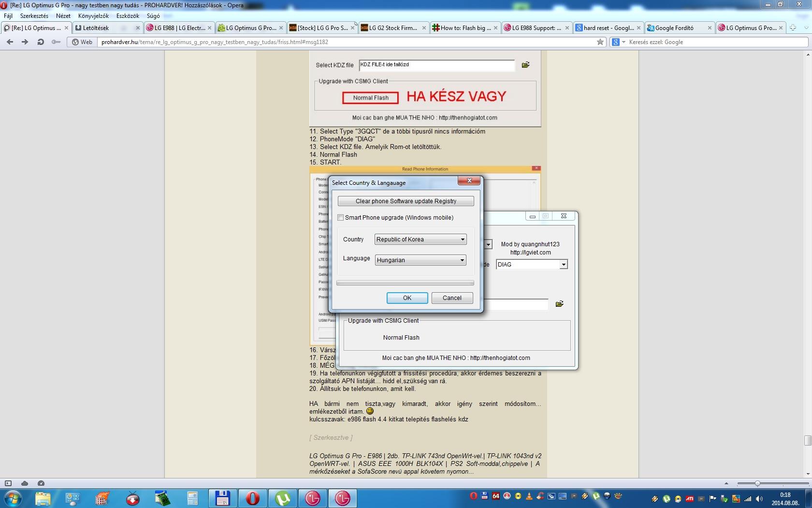
Task: Go back with the browser back arrow
Action: (10, 42)
